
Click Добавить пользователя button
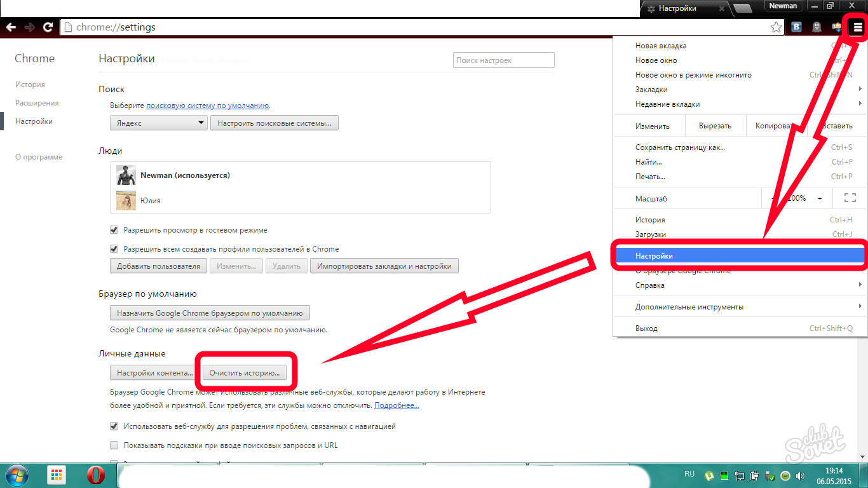[x=159, y=266]
